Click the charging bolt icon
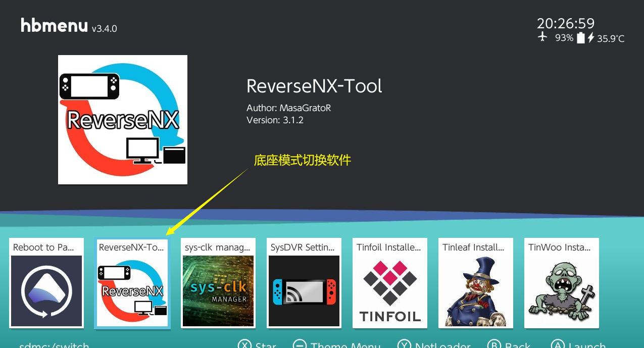Viewport: 644px width, 348px height. point(590,38)
